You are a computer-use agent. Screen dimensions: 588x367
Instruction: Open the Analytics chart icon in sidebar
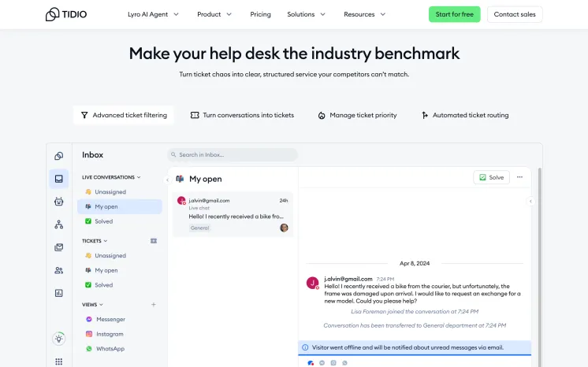pos(59,293)
